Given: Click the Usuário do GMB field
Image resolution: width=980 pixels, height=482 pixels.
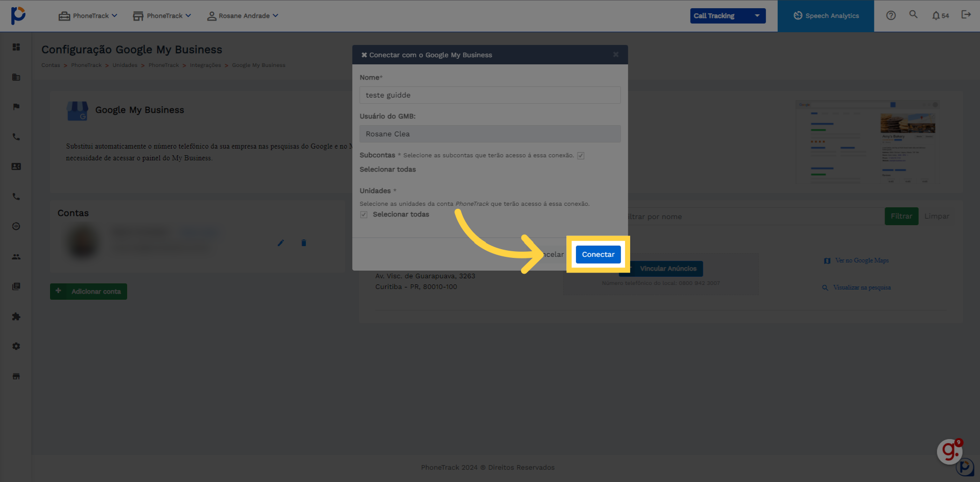Looking at the screenshot, I should [x=490, y=134].
